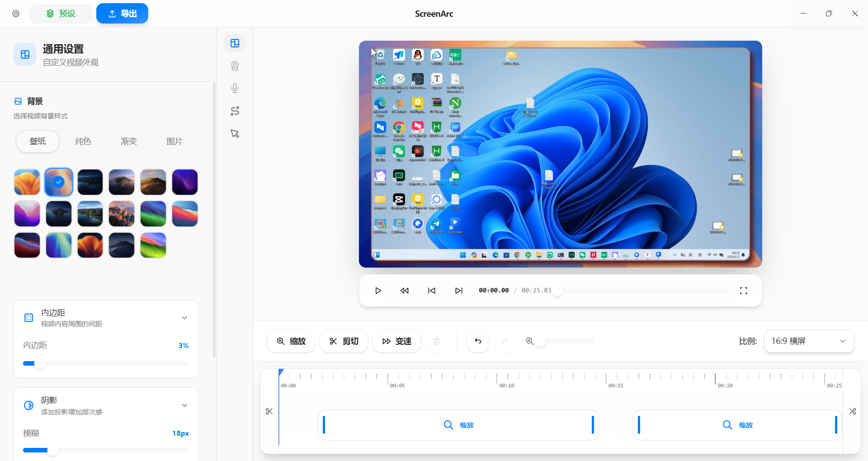Select the Big Sur red-blue wave wallpaper
Viewport: 868px width, 461px height.
(185, 214)
